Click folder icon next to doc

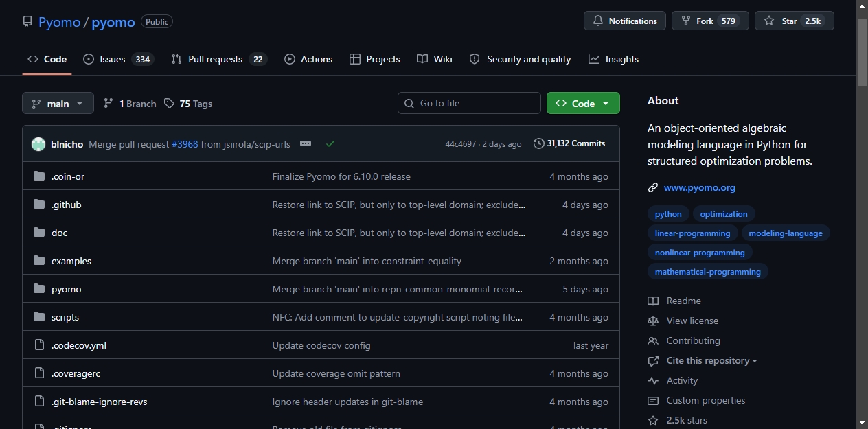tap(39, 233)
